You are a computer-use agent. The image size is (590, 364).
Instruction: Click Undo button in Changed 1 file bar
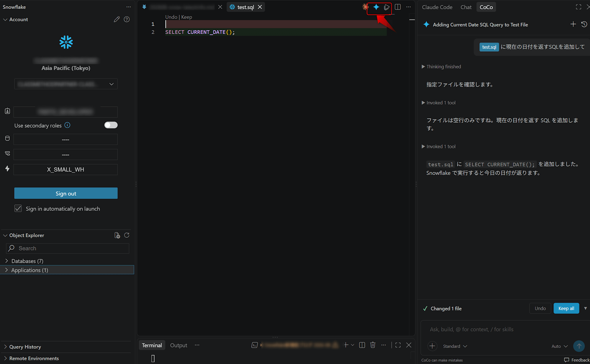(540, 308)
